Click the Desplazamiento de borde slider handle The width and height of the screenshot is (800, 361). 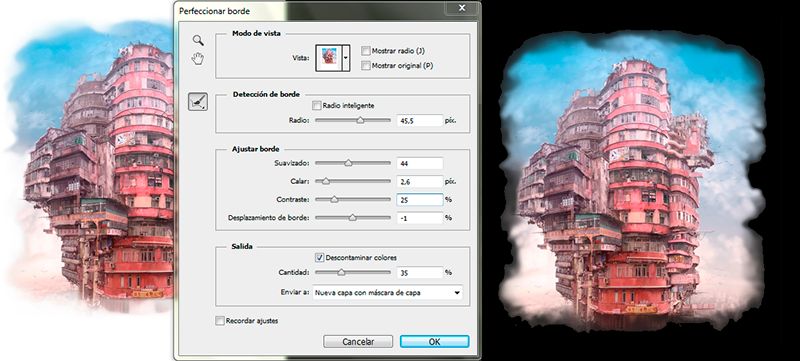(352, 218)
